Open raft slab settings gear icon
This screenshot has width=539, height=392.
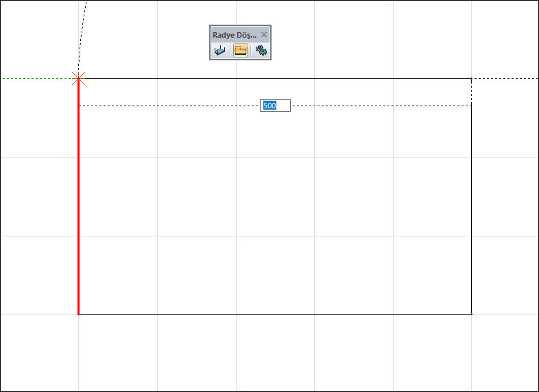261,51
